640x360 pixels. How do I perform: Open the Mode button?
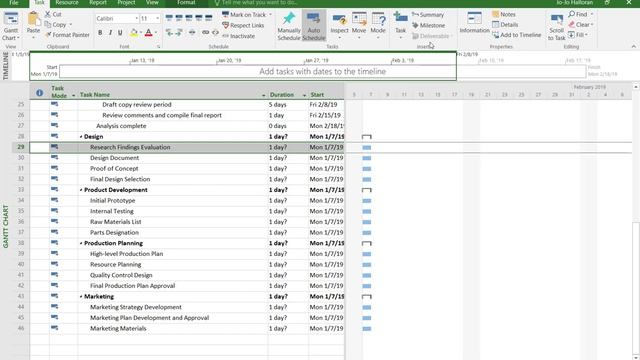[x=378, y=25]
